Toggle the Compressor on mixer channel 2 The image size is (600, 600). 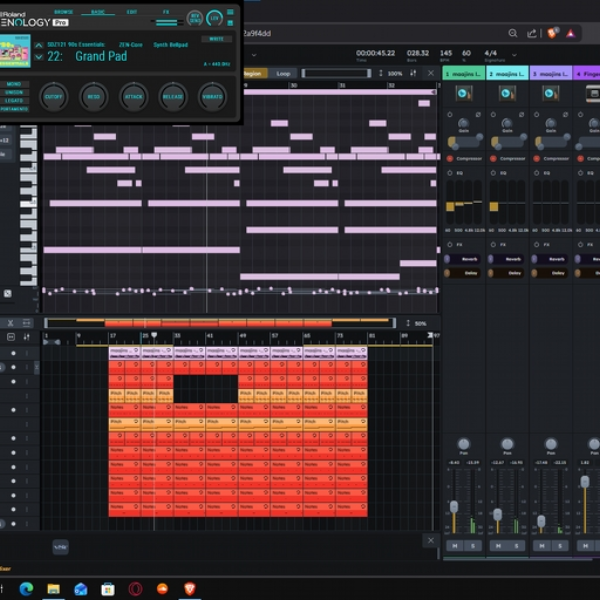coord(493,158)
